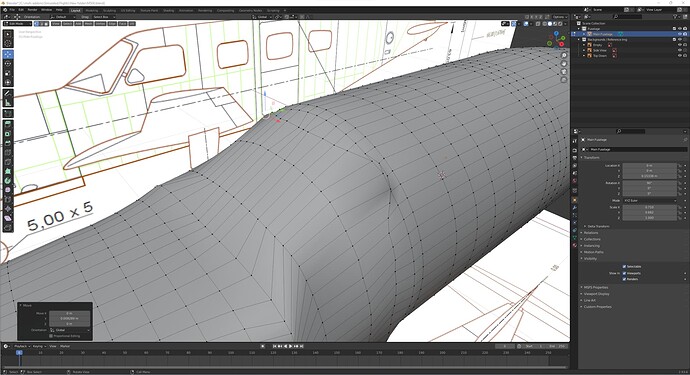Click the Select Box drag option in header
The width and height of the screenshot is (690, 375).
coord(103,17)
